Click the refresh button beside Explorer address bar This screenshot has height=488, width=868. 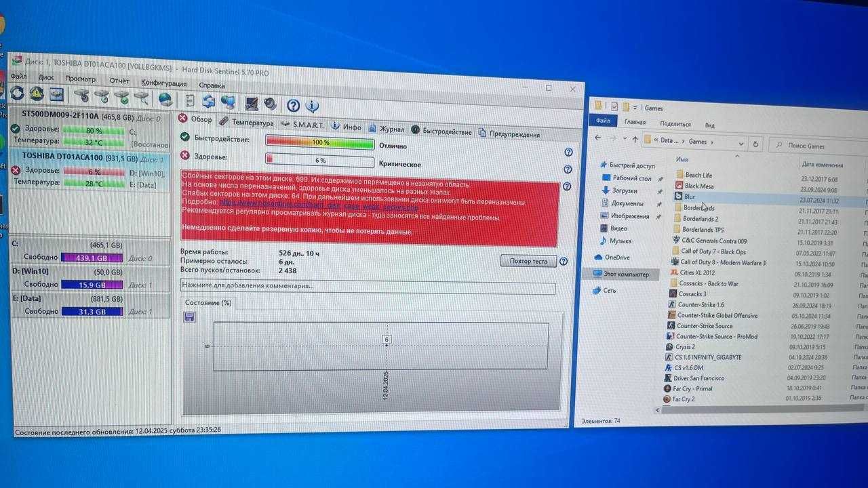coord(755,144)
